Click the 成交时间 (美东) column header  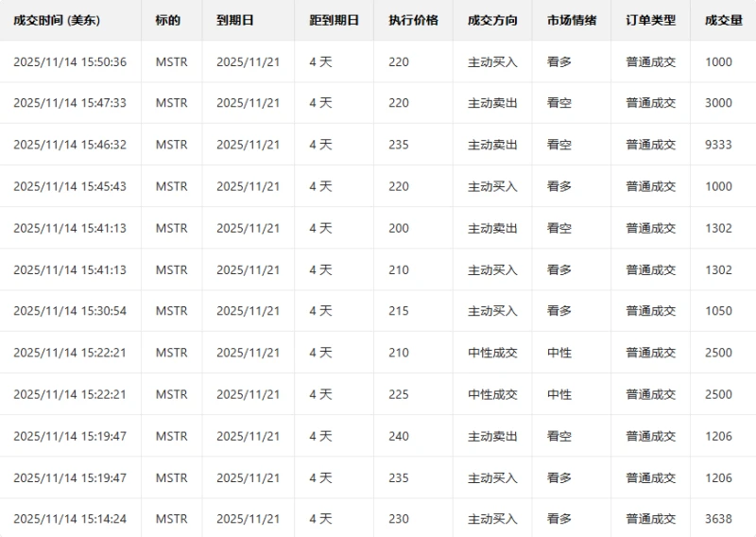57,20
